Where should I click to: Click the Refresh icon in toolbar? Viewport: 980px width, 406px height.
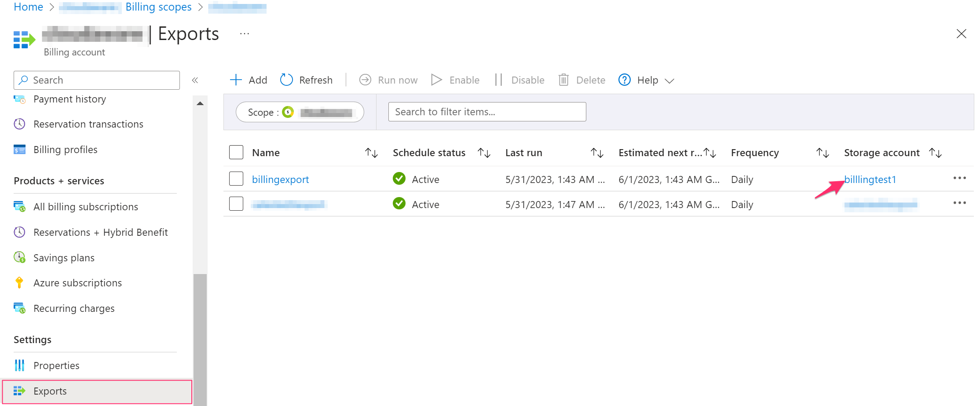(x=286, y=80)
